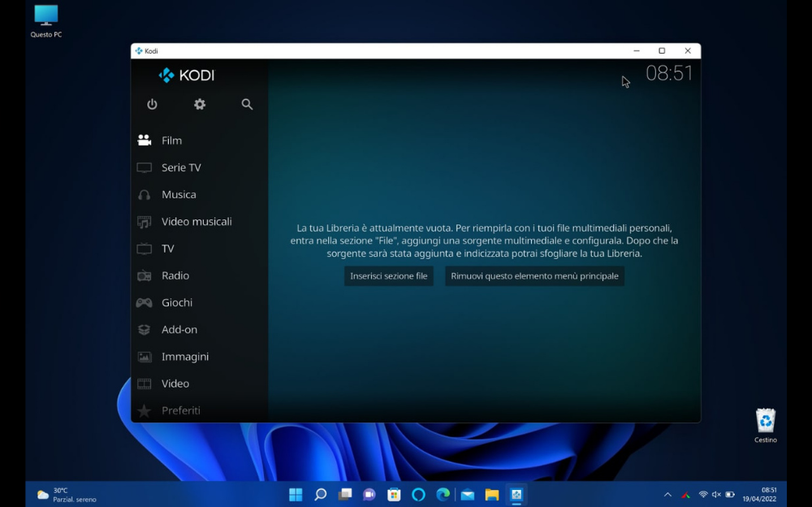Click Rimuovi questo elemento menù principale
This screenshot has width=812, height=507.
534,275
